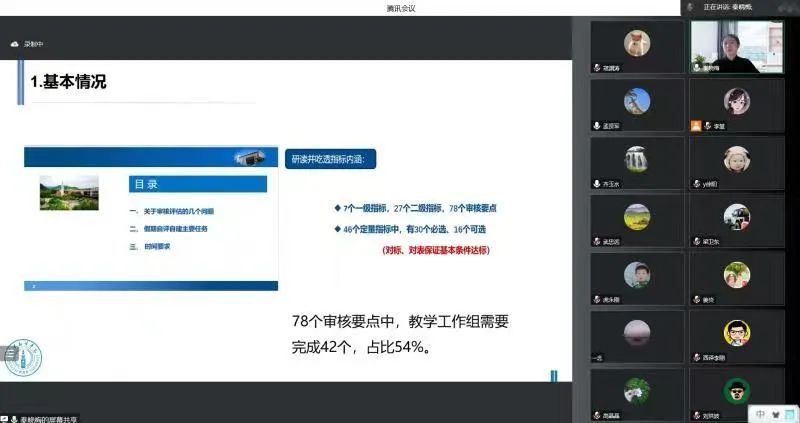Click the orange host badge beside 李慧
The width and height of the screenshot is (800, 423).
[696, 126]
